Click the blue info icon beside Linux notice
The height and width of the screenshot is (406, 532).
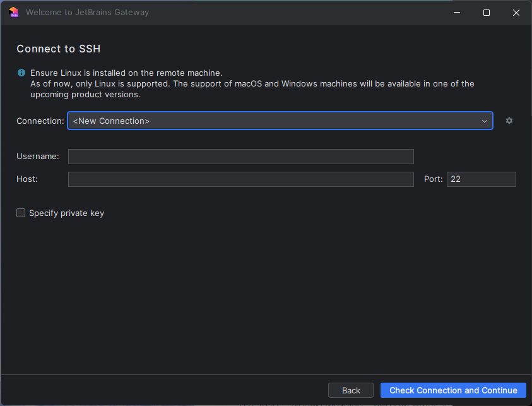21,73
